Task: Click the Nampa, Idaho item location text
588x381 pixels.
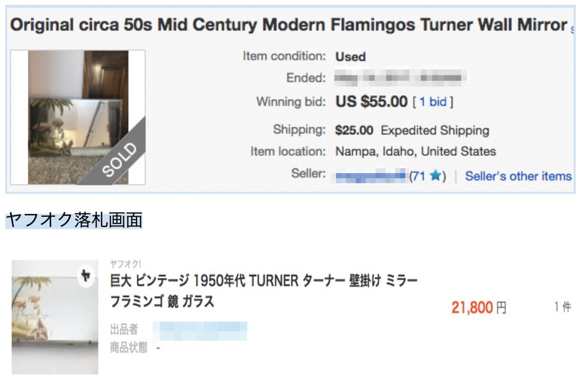Action: [415, 152]
